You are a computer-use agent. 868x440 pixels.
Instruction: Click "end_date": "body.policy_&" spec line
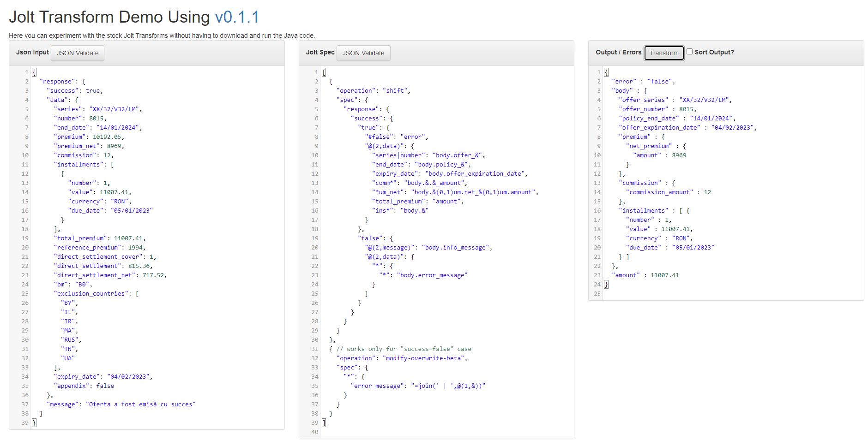pos(422,165)
